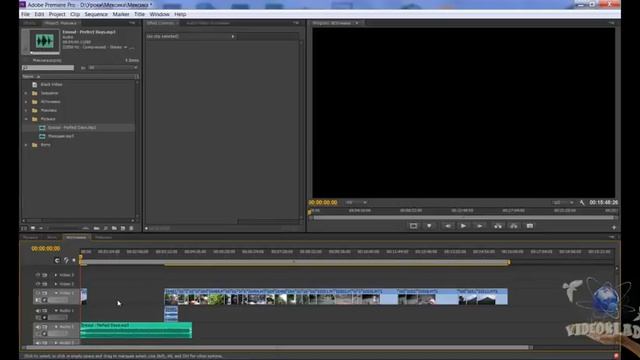Click the audio waveform preview thumbnail in Project panel
Viewport: 640px width, 360px height.
click(44, 41)
